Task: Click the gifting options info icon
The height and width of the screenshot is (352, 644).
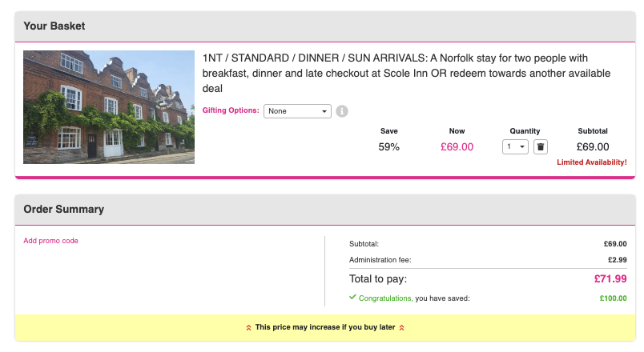Action: point(342,111)
